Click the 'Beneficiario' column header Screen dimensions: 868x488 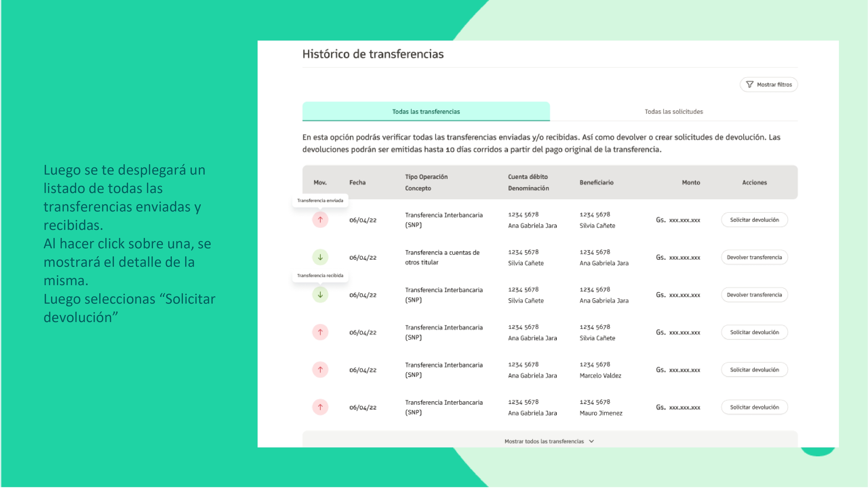pyautogui.click(x=596, y=183)
